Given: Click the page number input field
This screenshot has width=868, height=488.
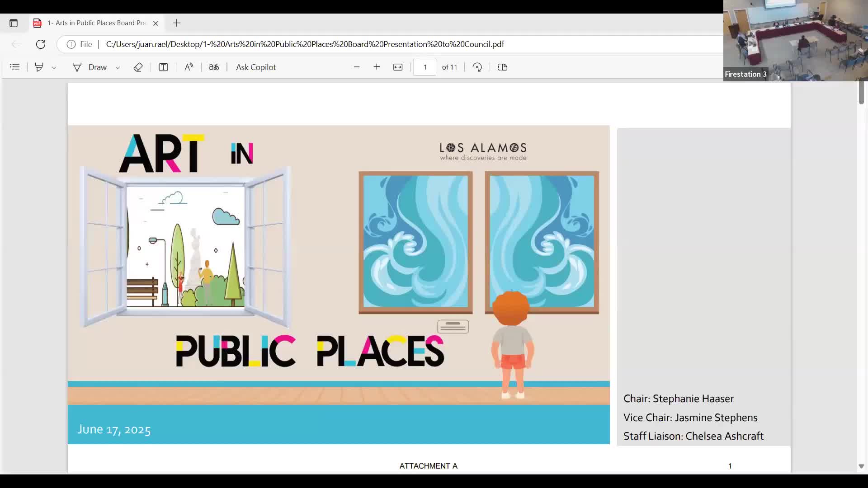Looking at the screenshot, I should 425,67.
